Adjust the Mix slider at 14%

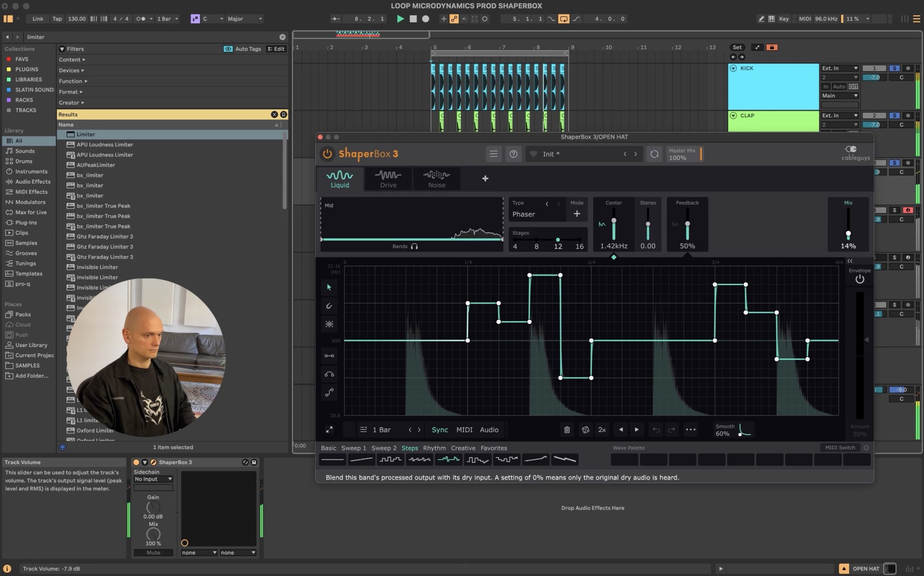click(x=848, y=234)
